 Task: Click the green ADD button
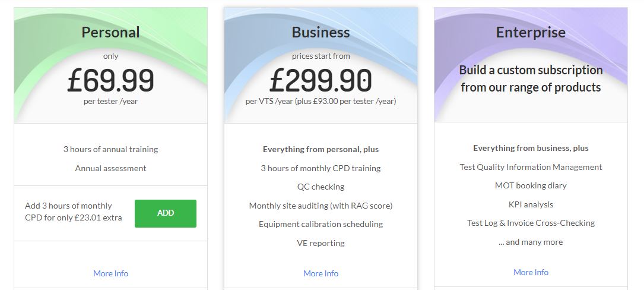click(x=166, y=213)
